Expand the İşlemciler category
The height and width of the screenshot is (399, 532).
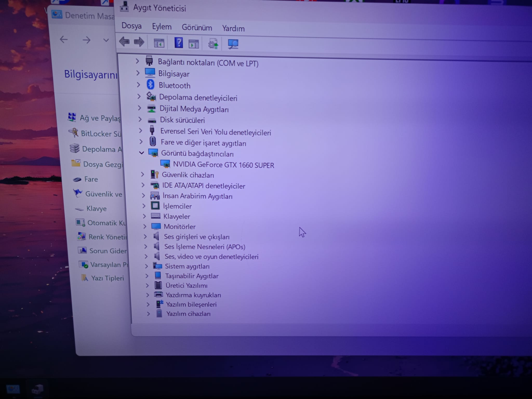click(144, 206)
